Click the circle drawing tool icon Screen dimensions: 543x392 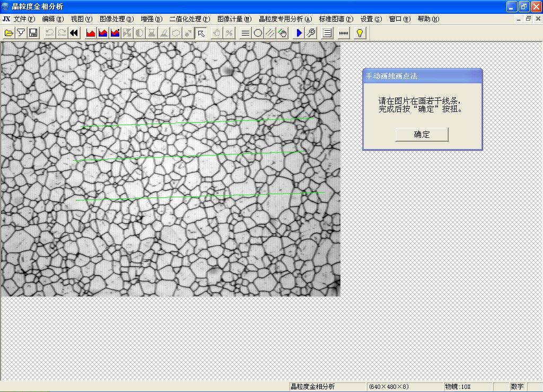tap(258, 33)
